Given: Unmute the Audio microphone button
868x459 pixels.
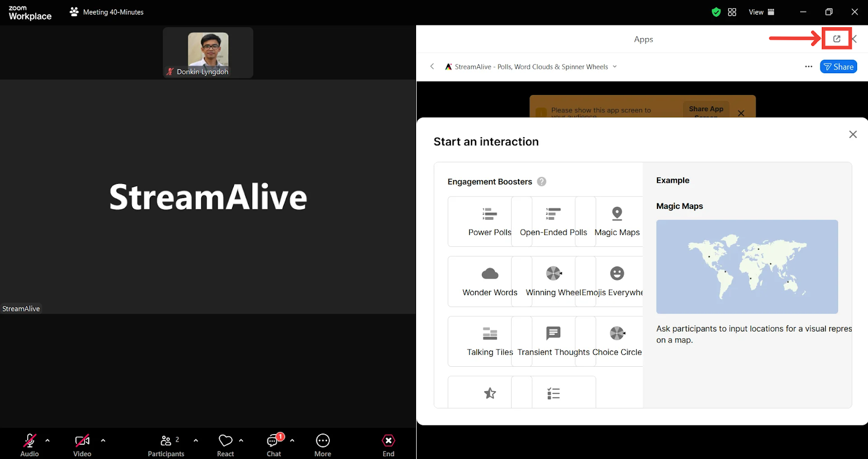Looking at the screenshot, I should pos(30,445).
